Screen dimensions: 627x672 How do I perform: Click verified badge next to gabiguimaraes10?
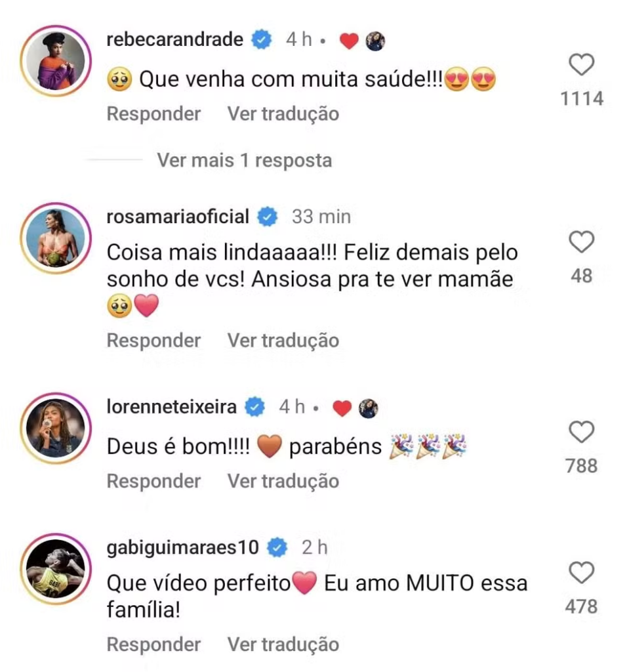(x=277, y=546)
